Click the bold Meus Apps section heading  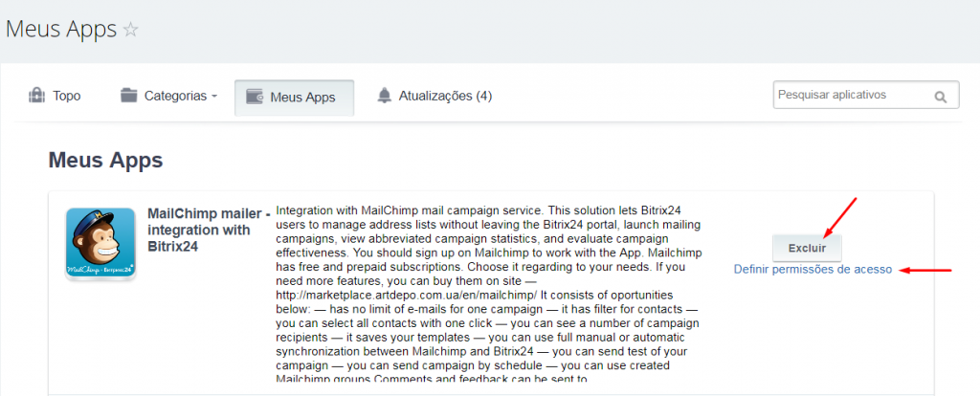coord(105,160)
